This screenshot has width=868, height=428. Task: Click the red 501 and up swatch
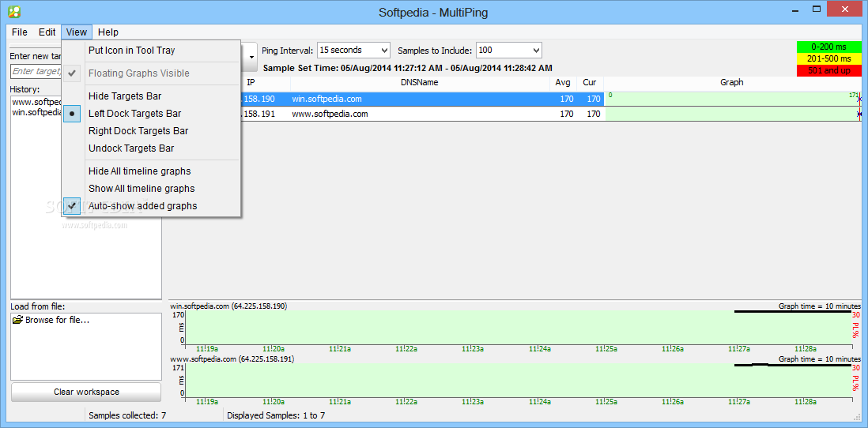[x=829, y=71]
